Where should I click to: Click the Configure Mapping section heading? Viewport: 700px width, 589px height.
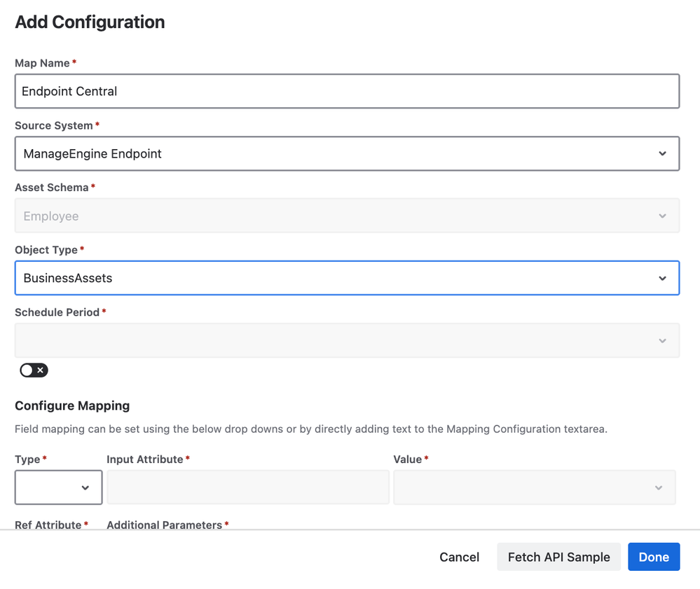(72, 406)
